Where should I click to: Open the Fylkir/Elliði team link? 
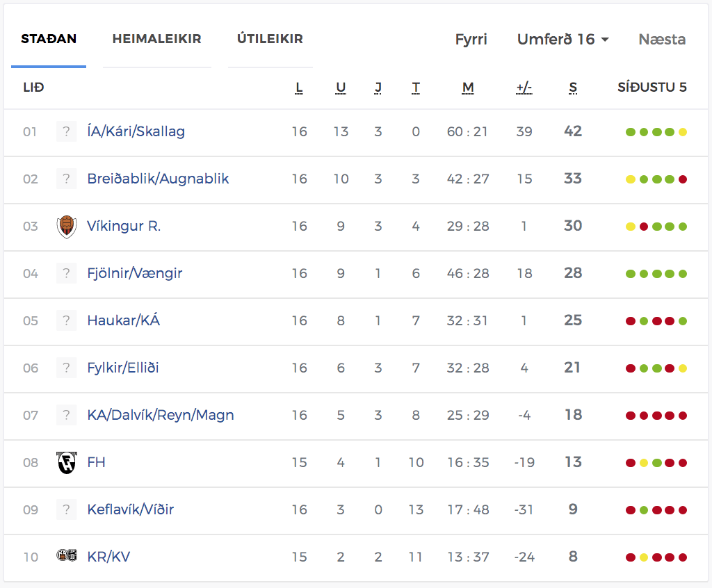[x=123, y=368]
